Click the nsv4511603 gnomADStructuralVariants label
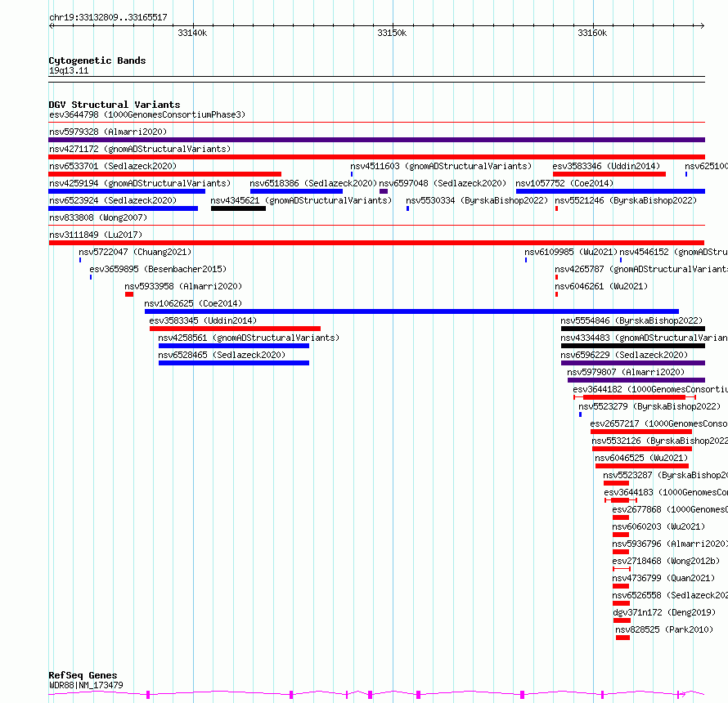The width and height of the screenshot is (728, 703). point(441,166)
